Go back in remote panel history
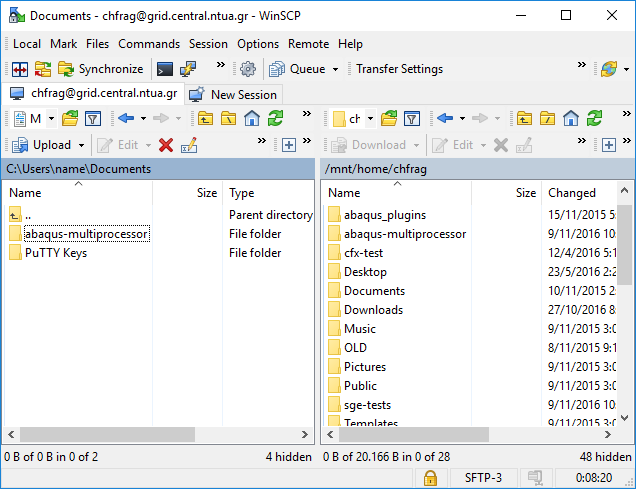 (445, 118)
